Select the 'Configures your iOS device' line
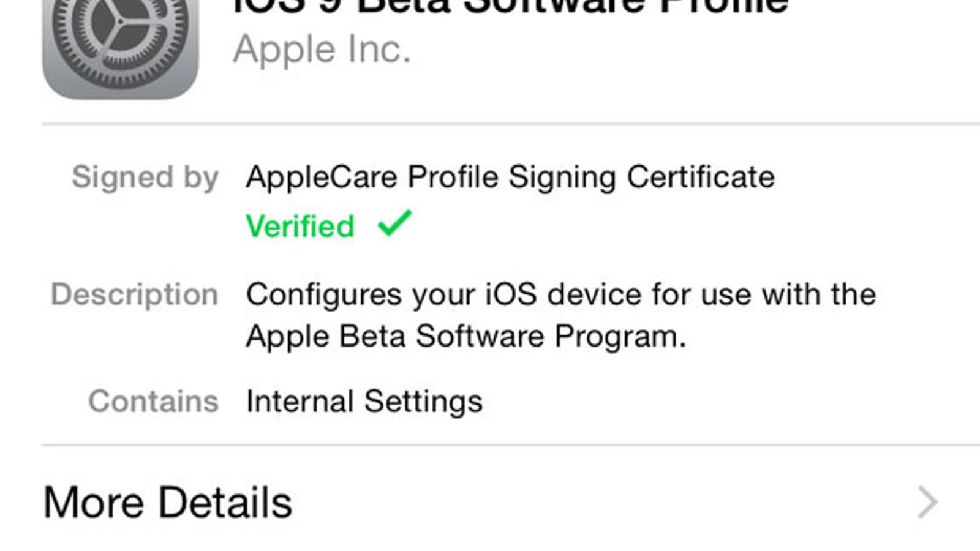Screen dimensions: 980x551 tap(560, 294)
